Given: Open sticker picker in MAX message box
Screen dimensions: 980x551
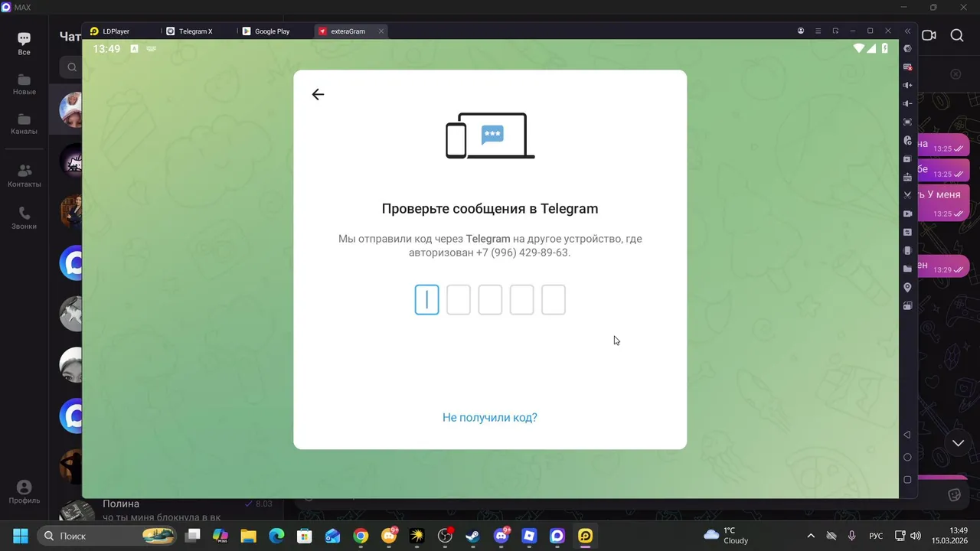Looking at the screenshot, I should (x=955, y=495).
